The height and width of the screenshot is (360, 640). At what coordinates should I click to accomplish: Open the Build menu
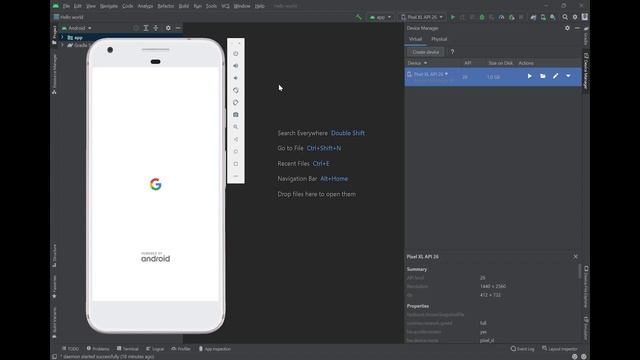[184, 6]
